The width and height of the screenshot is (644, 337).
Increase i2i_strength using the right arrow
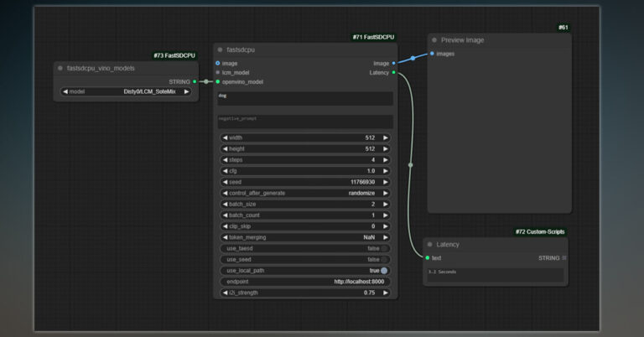(x=386, y=293)
